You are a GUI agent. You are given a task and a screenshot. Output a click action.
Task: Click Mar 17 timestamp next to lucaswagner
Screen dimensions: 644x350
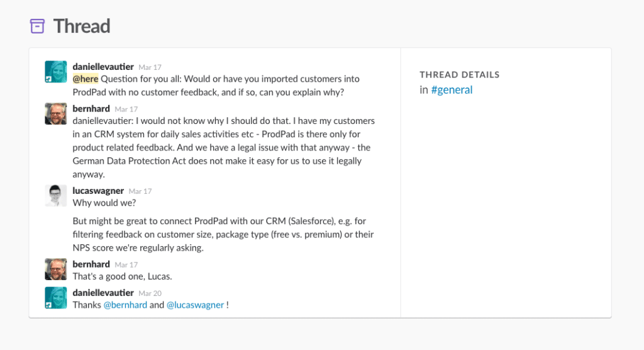[140, 191]
